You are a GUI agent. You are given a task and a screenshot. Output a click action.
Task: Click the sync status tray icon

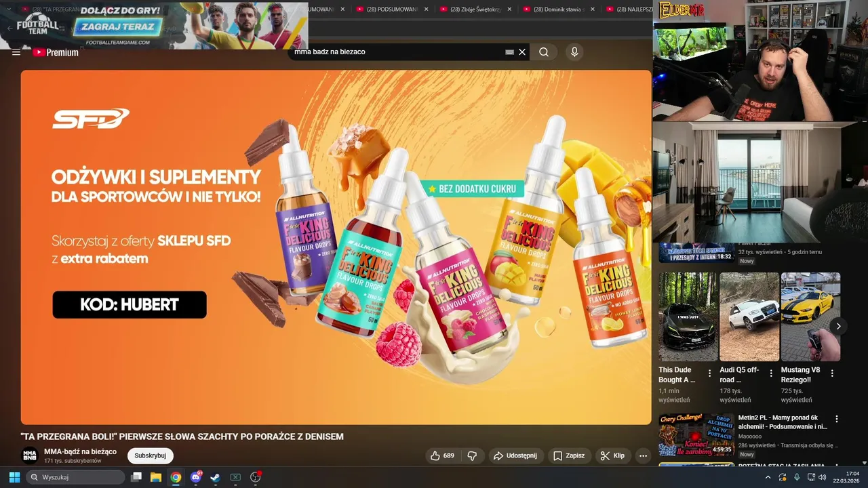tap(783, 477)
